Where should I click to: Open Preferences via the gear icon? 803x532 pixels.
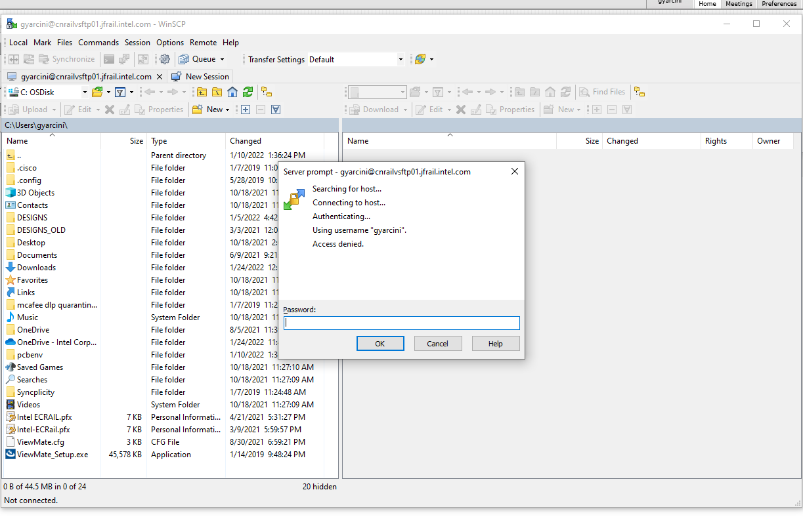tap(165, 59)
